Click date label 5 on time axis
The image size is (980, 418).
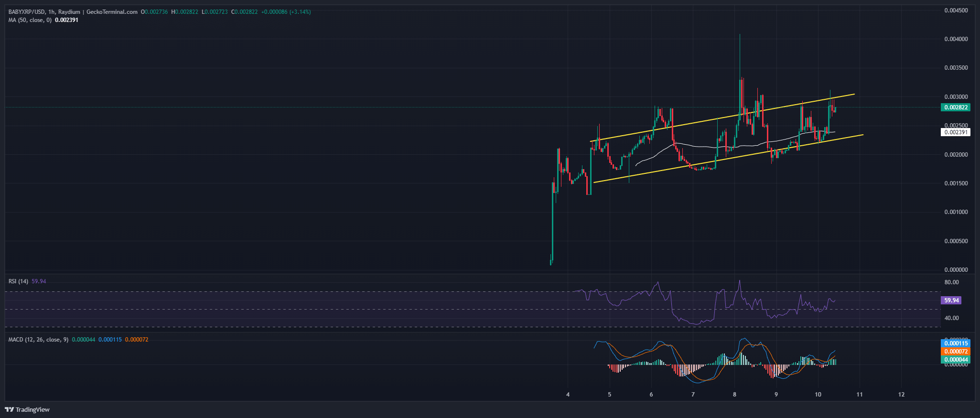coord(610,395)
